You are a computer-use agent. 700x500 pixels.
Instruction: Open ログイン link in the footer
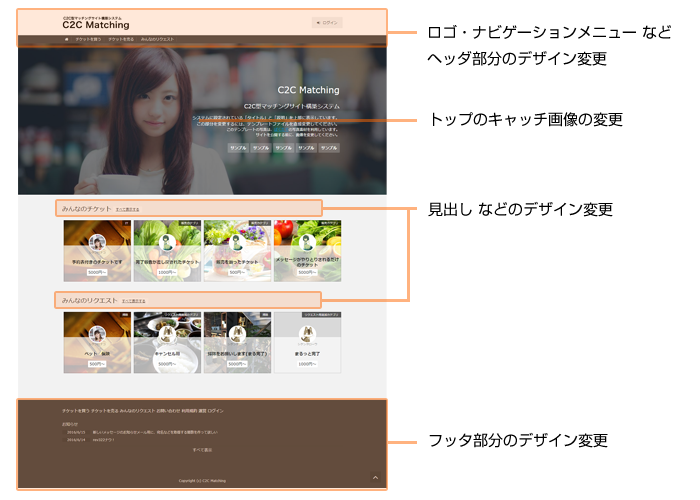216,411
